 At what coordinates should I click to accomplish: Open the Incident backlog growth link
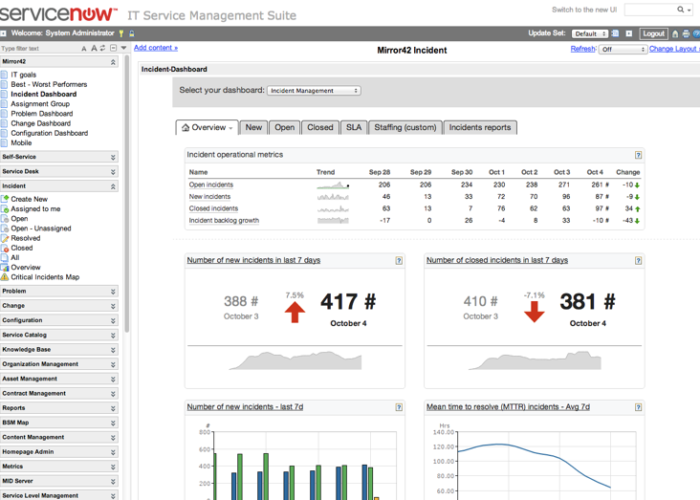pos(224,221)
